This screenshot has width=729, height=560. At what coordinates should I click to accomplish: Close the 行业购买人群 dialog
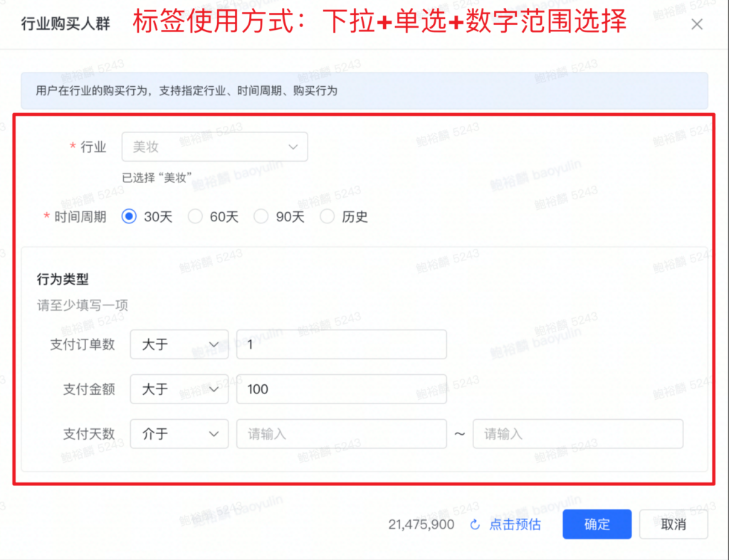point(697,24)
